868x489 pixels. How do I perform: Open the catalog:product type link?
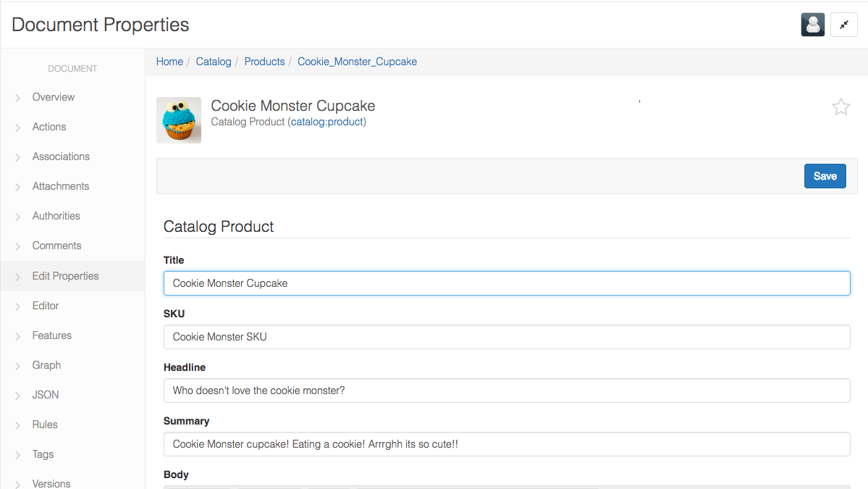(x=327, y=122)
